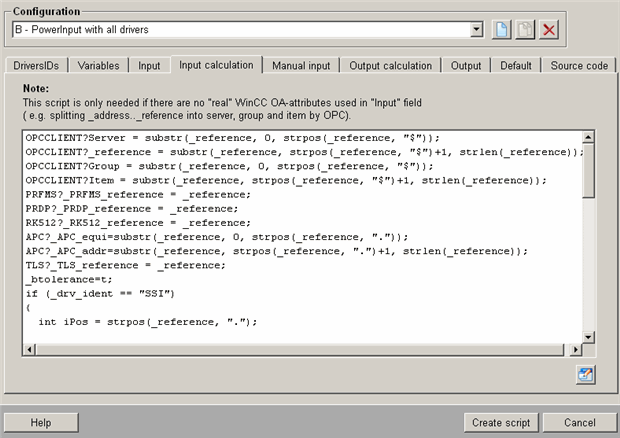The height and width of the screenshot is (438, 620).
Task: Select the Manual input tab
Action: click(301, 66)
